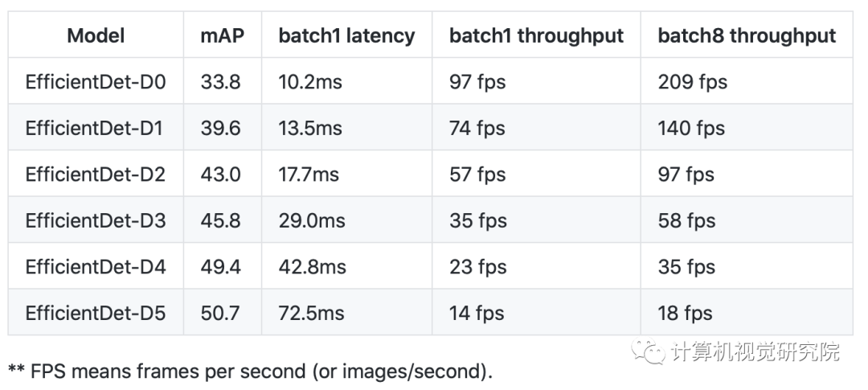
Task: Select the EfficientDet-D2 row label
Action: pyautogui.click(x=96, y=174)
